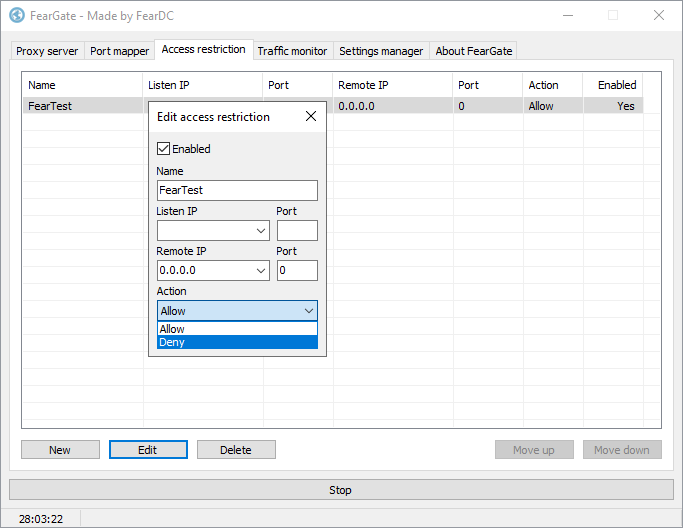
Task: Click the Move down button
Action: point(622,450)
